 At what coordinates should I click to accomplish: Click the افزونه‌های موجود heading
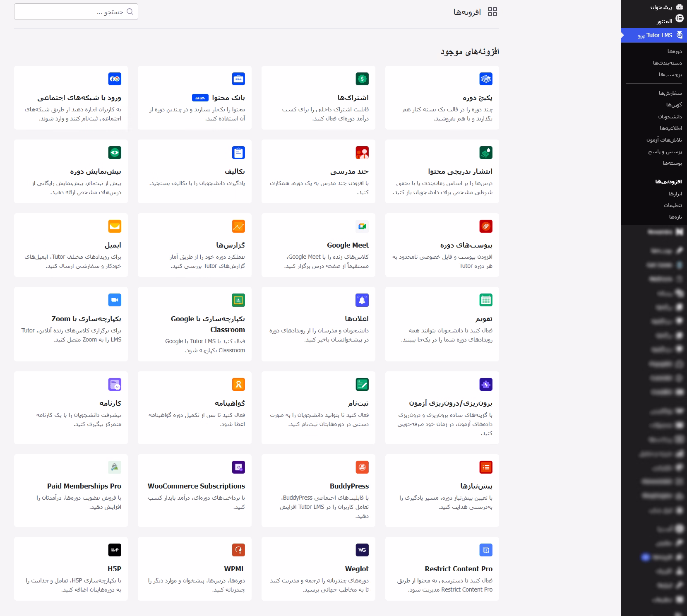[x=470, y=51]
